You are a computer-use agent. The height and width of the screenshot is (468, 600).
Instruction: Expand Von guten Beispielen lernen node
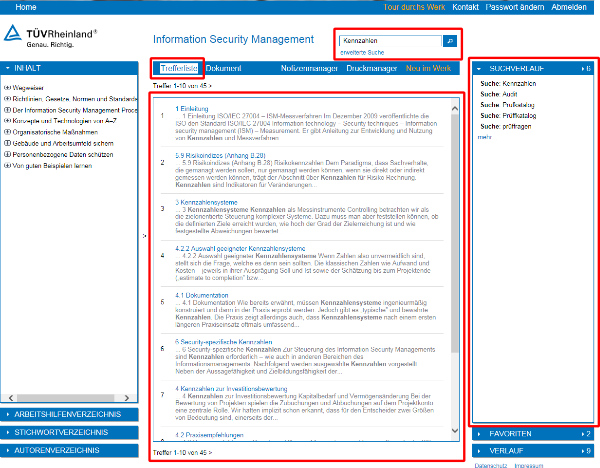pos(7,166)
